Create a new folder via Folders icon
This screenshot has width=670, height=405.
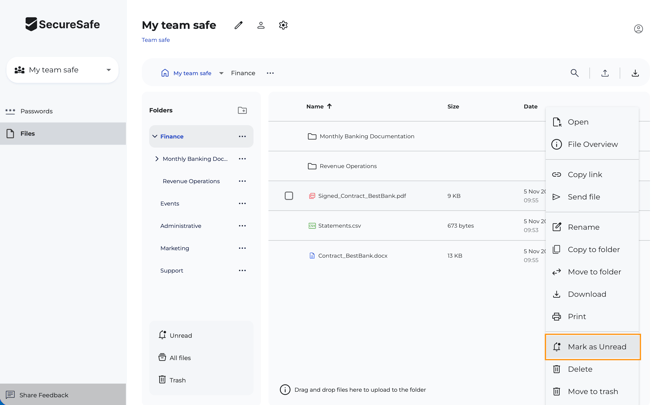point(242,111)
